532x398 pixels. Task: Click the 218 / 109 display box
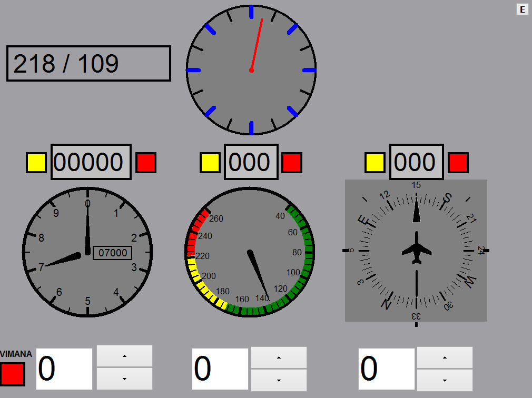pos(88,64)
